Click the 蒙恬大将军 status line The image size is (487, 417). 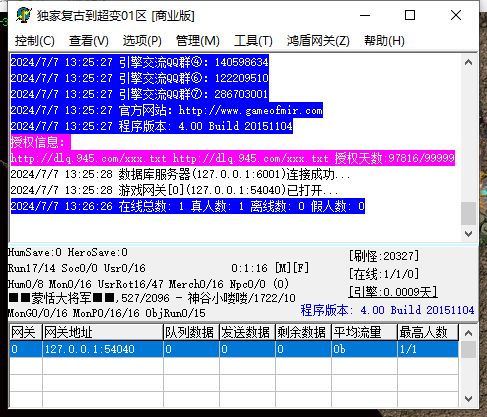click(152, 298)
